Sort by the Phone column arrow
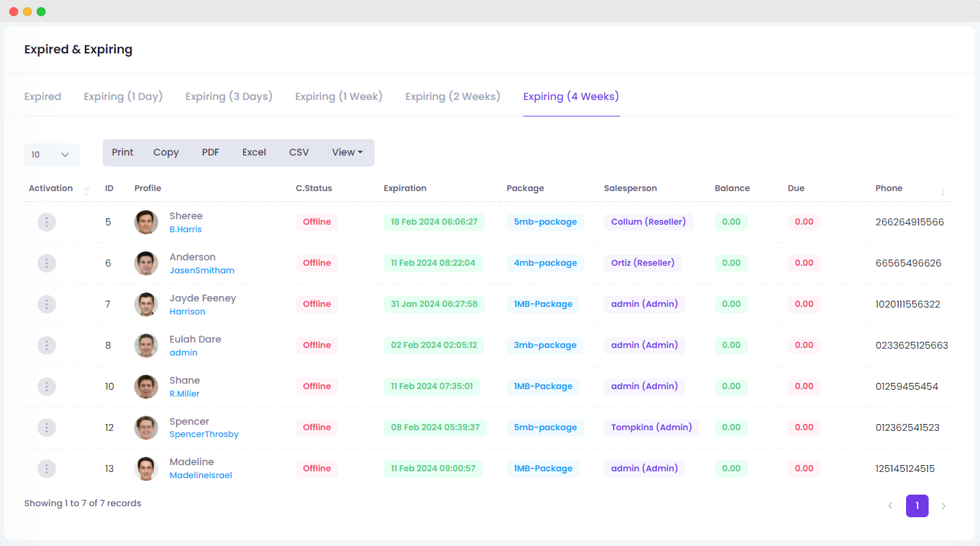980x546 pixels. tap(943, 191)
